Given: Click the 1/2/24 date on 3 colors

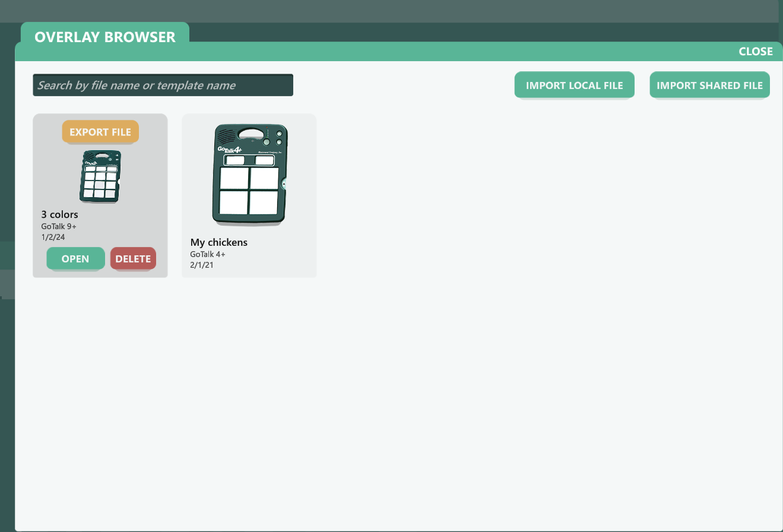Looking at the screenshot, I should tap(53, 237).
